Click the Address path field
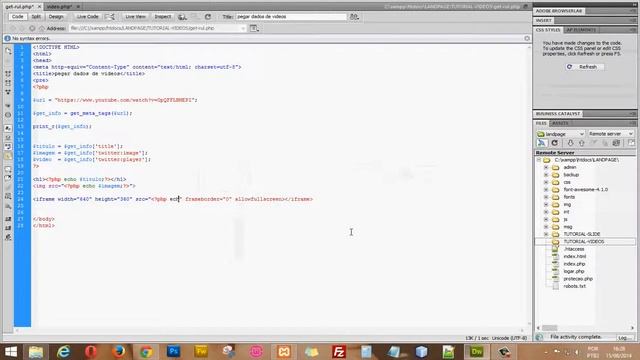 [x=157, y=28]
